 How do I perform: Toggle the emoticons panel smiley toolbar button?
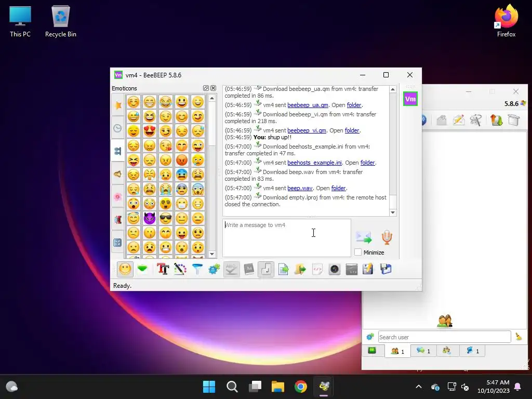(x=125, y=270)
